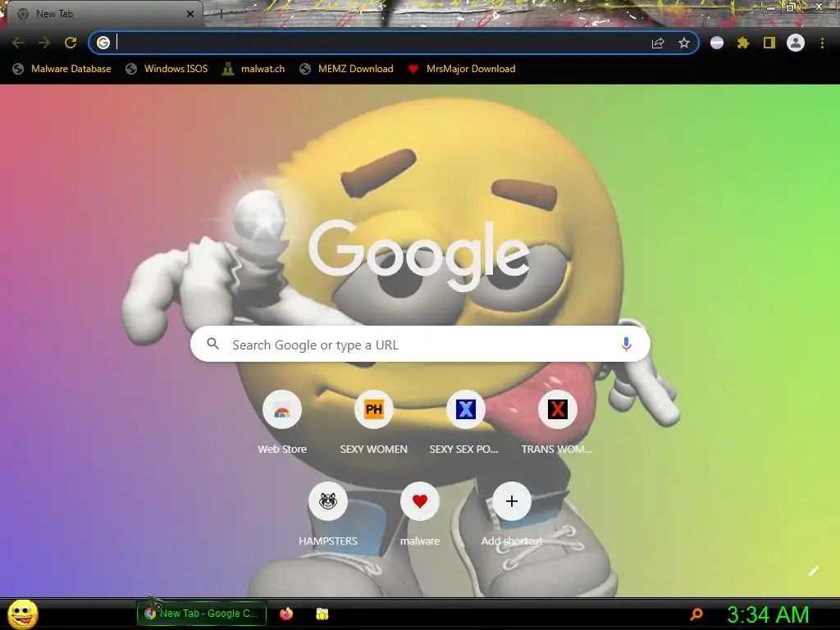Image resolution: width=840 pixels, height=630 pixels.
Task: Open the Windows ISOS bookmark
Action: pos(167,69)
